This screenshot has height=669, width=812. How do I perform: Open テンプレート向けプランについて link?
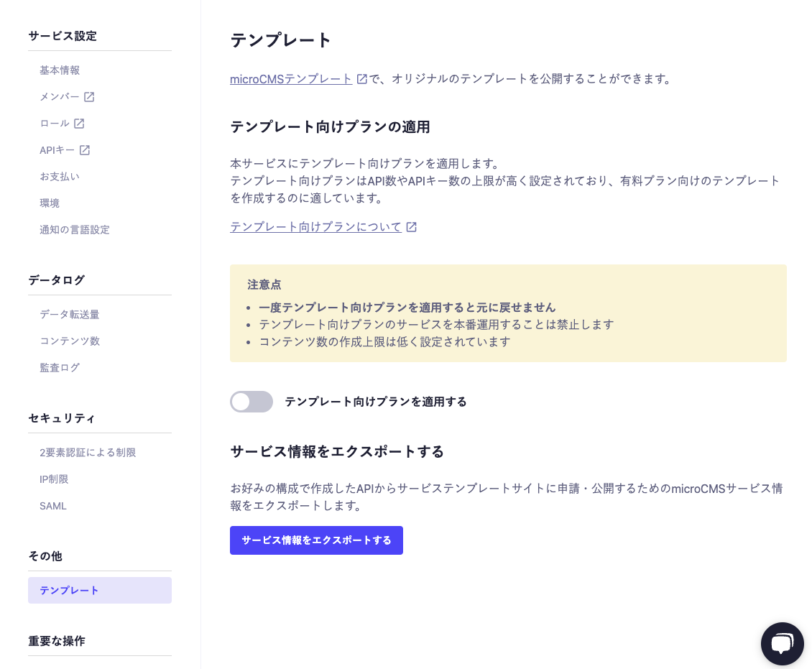tap(315, 227)
